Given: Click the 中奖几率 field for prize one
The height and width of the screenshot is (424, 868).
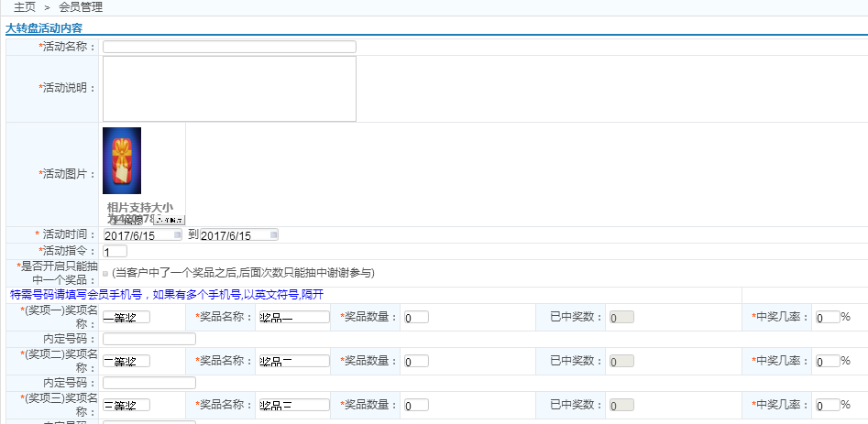Looking at the screenshot, I should pos(827,317).
